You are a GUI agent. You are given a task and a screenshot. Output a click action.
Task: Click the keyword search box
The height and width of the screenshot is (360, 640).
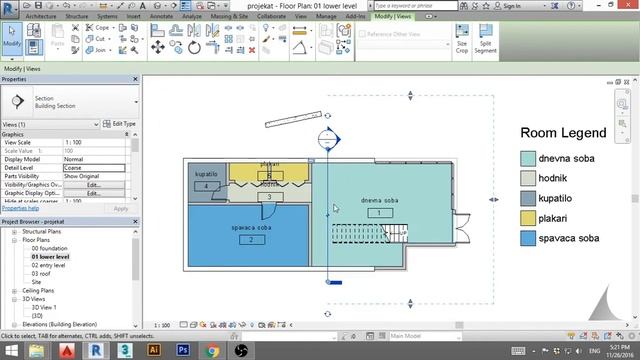(416, 6)
